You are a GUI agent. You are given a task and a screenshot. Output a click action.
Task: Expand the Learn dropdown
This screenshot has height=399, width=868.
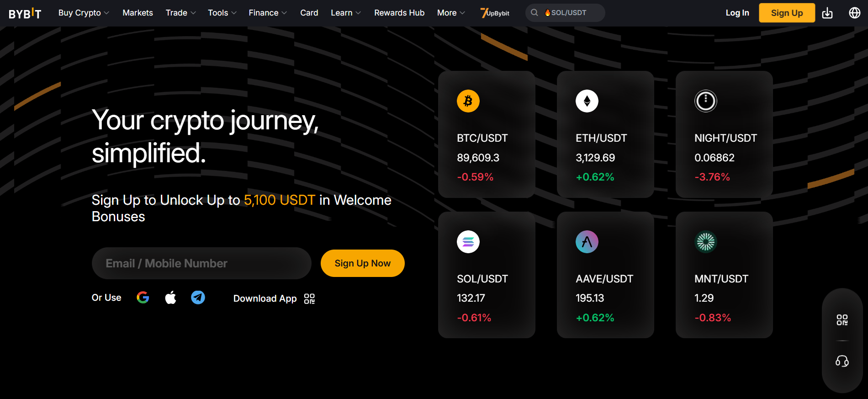(346, 13)
